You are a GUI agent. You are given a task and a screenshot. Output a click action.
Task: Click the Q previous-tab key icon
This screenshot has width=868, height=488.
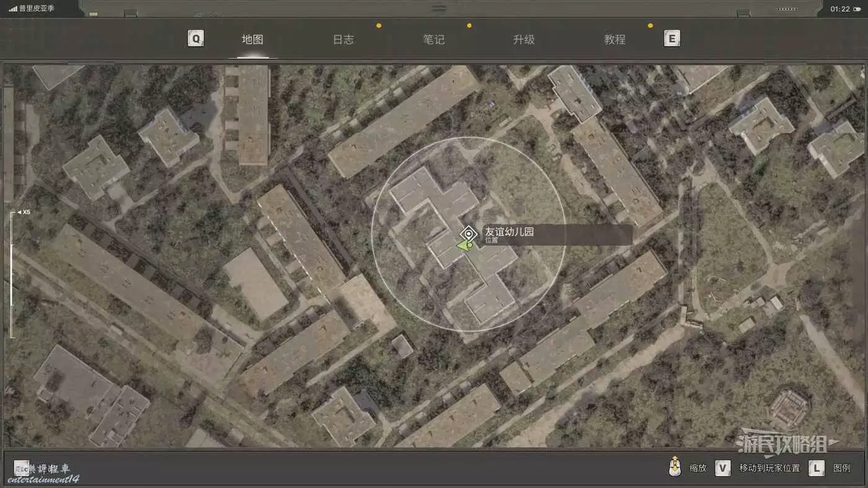pos(196,39)
